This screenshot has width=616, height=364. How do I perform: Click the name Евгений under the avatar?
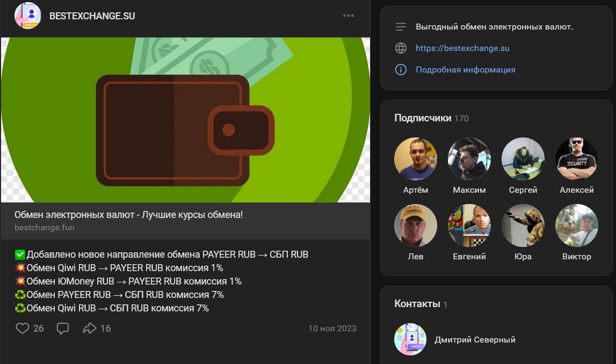[x=469, y=257]
